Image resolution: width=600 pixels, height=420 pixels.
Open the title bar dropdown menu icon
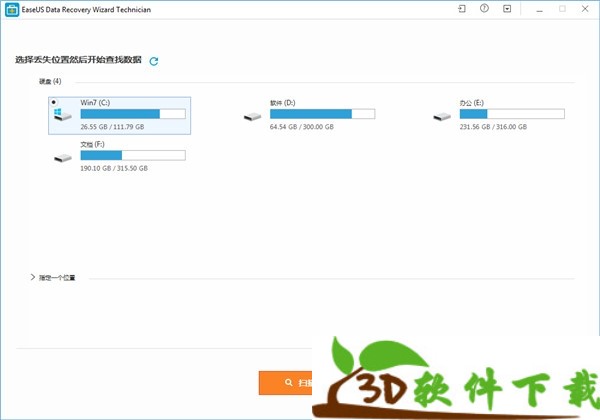[x=507, y=9]
